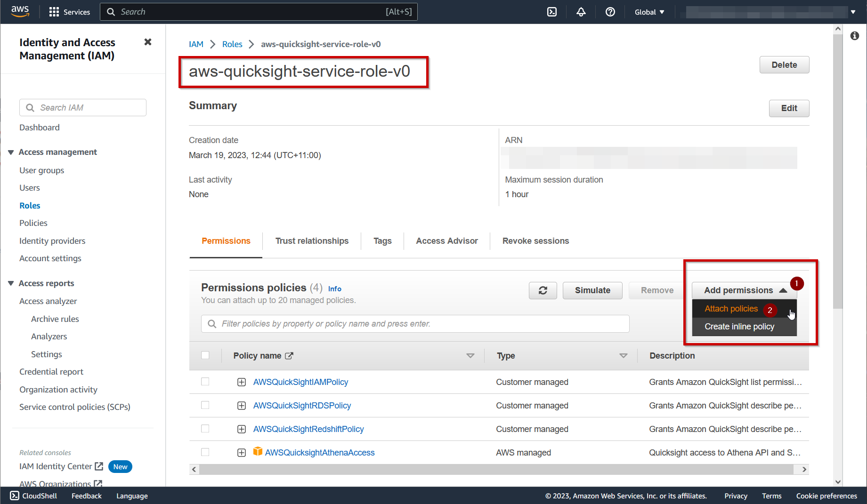Open the Roles breadcrumb link

coord(232,44)
